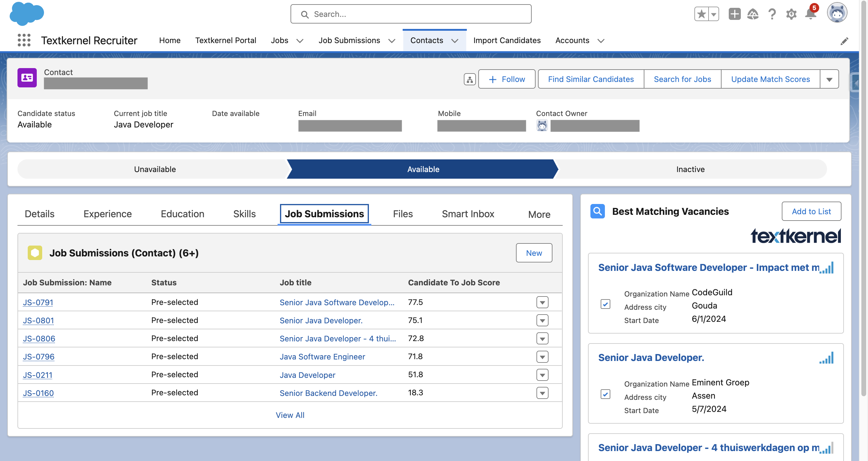The width and height of the screenshot is (868, 461).
Task: Open the favorites list dropdown arrow
Action: [714, 14]
